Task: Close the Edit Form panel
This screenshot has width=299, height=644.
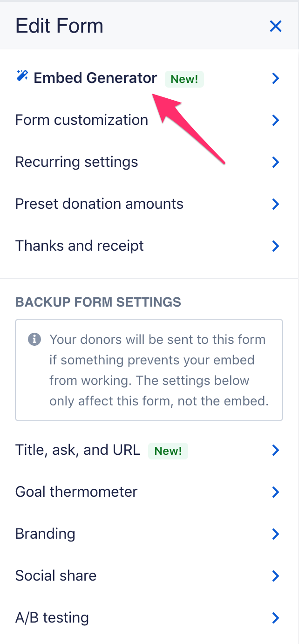Action: (x=276, y=26)
